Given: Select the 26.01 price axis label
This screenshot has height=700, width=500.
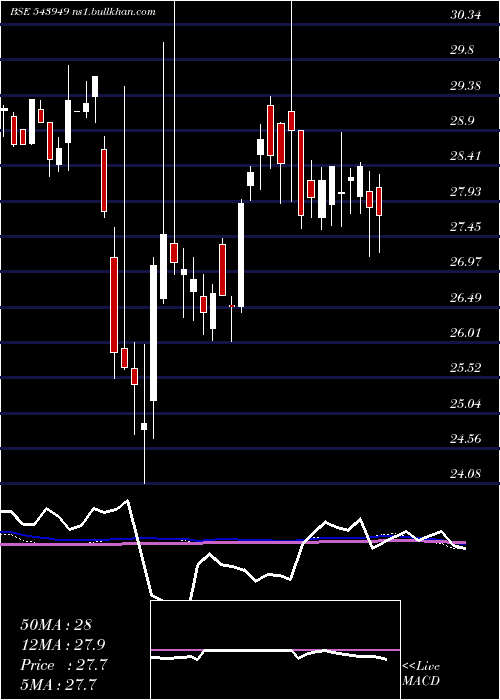Looking at the screenshot, I should click(466, 333).
